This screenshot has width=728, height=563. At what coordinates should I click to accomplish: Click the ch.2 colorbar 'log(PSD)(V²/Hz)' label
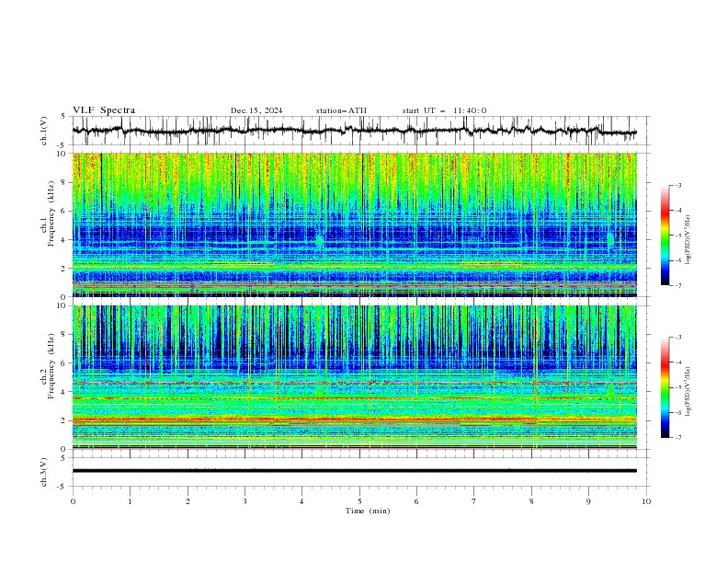click(x=688, y=392)
